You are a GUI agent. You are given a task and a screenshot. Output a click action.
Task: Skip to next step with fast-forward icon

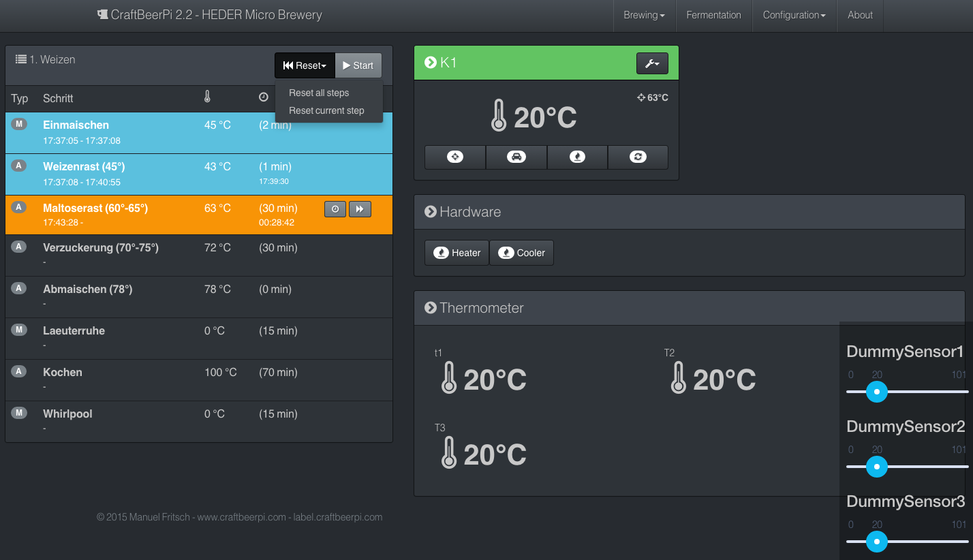(x=360, y=209)
